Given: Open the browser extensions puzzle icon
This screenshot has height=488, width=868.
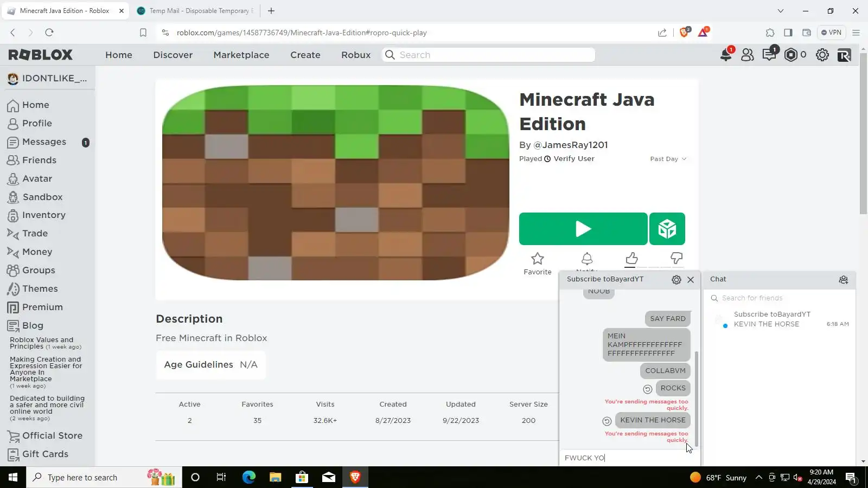Looking at the screenshot, I should 770,33.
